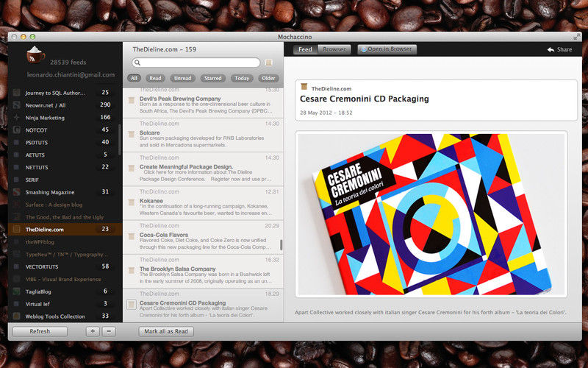
Task: Click Weblog Tools Collection feed icon
Action: [16, 316]
